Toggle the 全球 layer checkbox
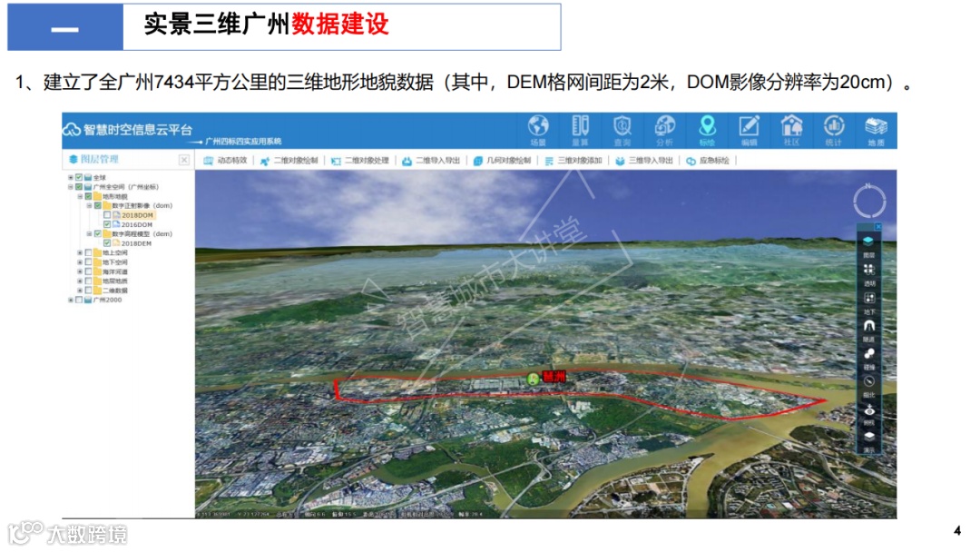This screenshot has width=980, height=552. click(x=79, y=178)
